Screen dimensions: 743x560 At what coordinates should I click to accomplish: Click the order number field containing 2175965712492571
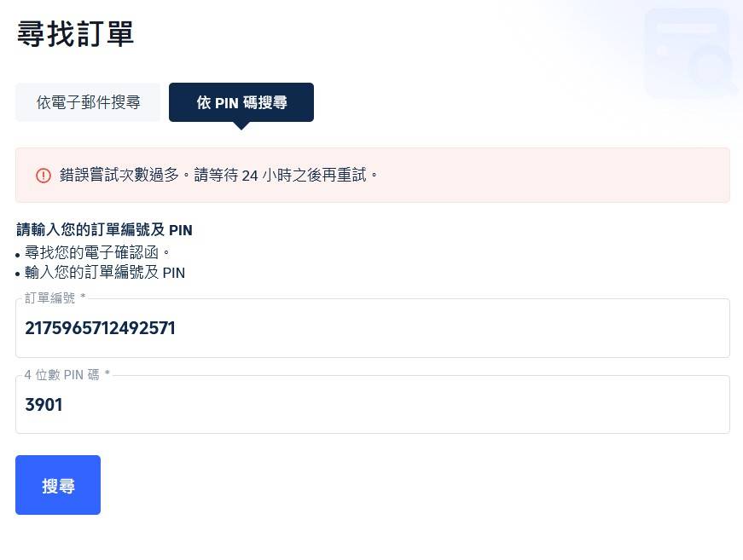coord(372,328)
